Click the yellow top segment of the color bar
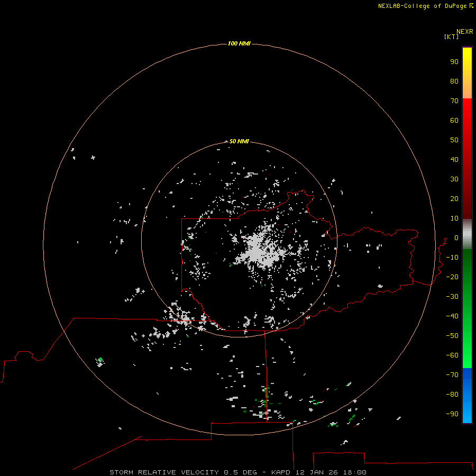This screenshot has height=476, width=476. 467,73
